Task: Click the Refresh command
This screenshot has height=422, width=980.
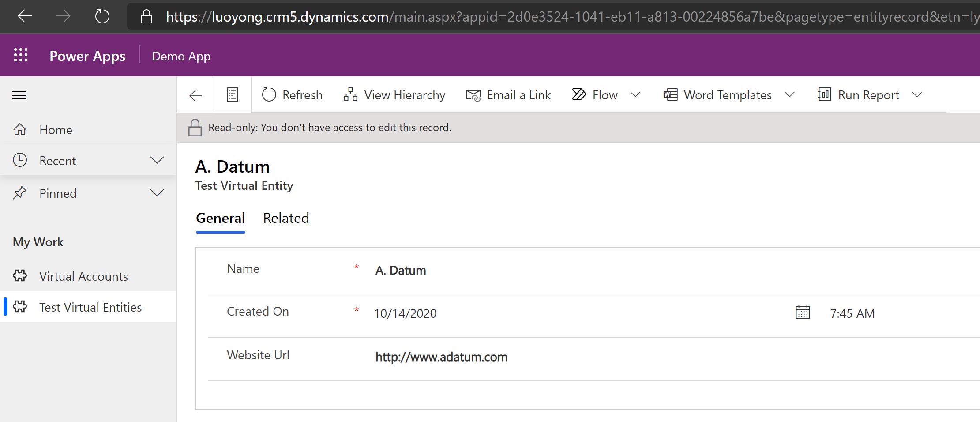Action: tap(292, 95)
